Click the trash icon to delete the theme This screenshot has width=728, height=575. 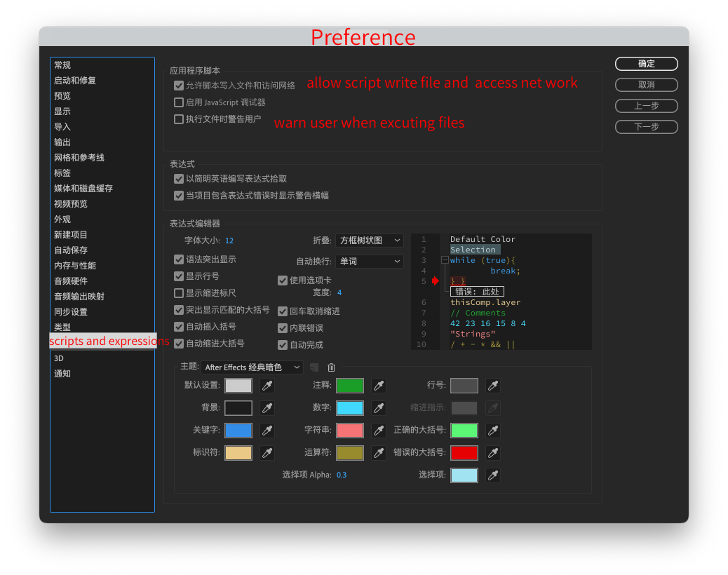(x=330, y=367)
